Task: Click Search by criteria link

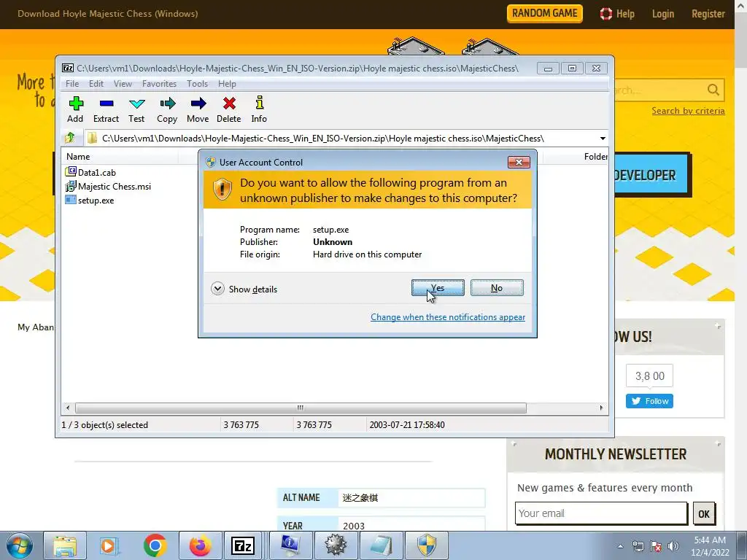Action: pyautogui.click(x=688, y=111)
